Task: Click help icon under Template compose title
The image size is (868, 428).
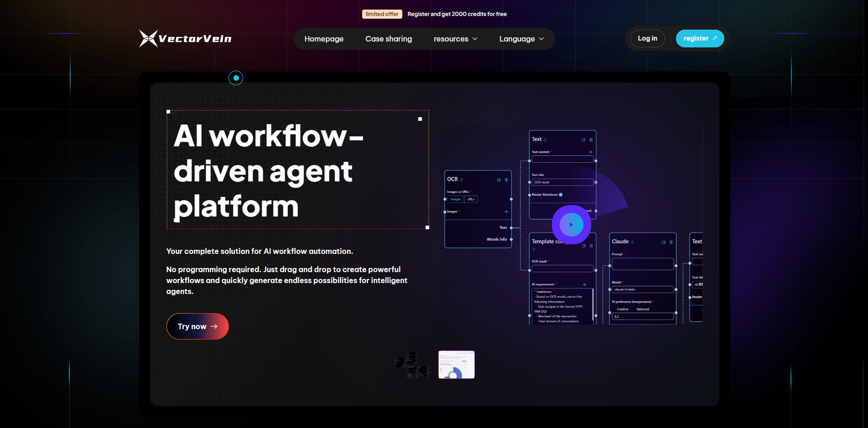Action: [534, 249]
